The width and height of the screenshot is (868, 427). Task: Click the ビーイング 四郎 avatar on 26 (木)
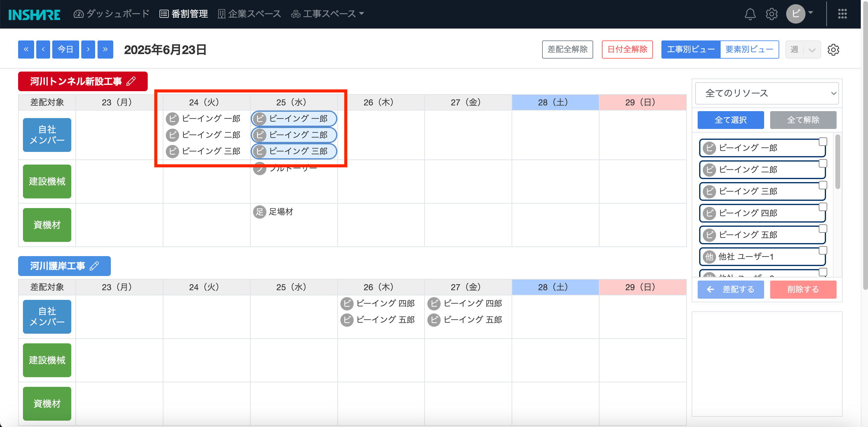coord(347,303)
